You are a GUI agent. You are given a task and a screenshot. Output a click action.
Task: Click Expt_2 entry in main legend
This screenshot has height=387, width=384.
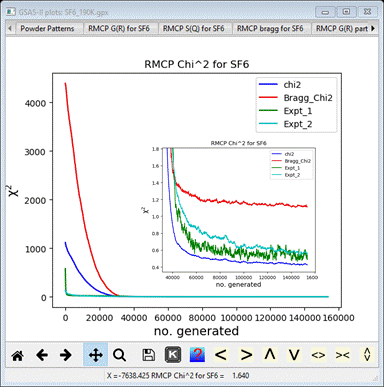[x=285, y=124]
